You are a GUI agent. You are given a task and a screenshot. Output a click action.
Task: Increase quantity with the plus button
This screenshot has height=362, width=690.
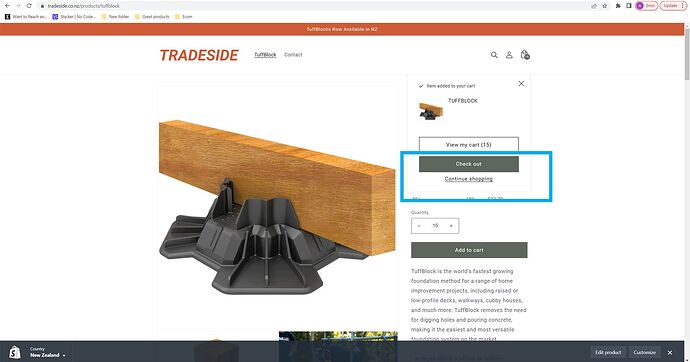click(x=451, y=226)
